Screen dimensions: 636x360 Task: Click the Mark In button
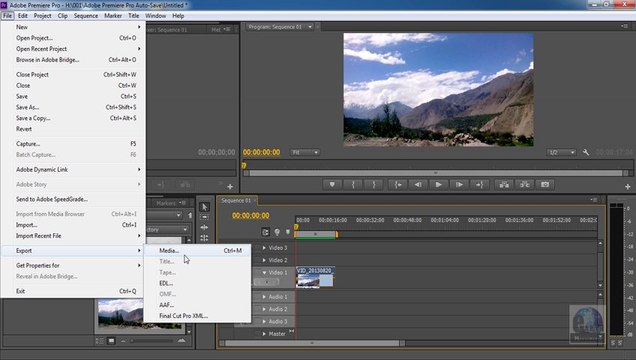pyautogui.click(x=353, y=185)
